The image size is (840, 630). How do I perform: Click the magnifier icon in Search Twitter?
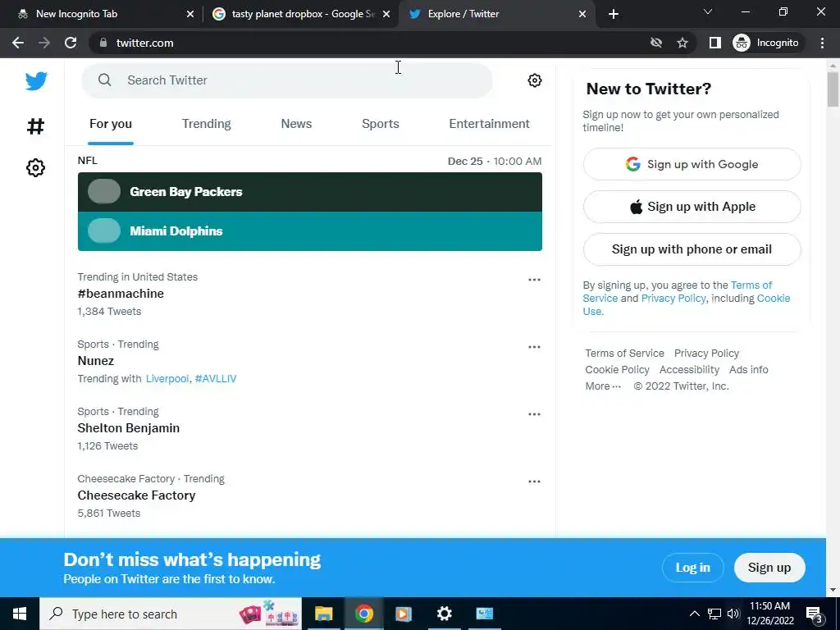tap(105, 80)
